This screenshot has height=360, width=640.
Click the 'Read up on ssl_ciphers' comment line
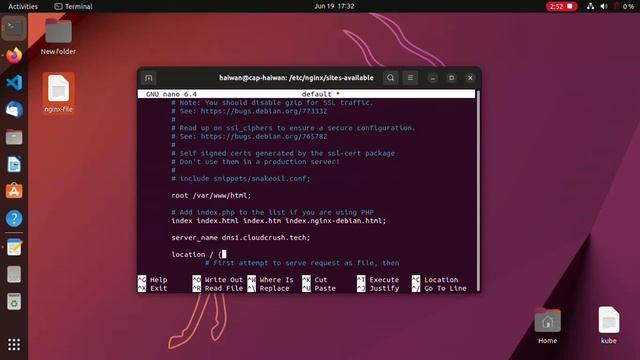[293, 128]
